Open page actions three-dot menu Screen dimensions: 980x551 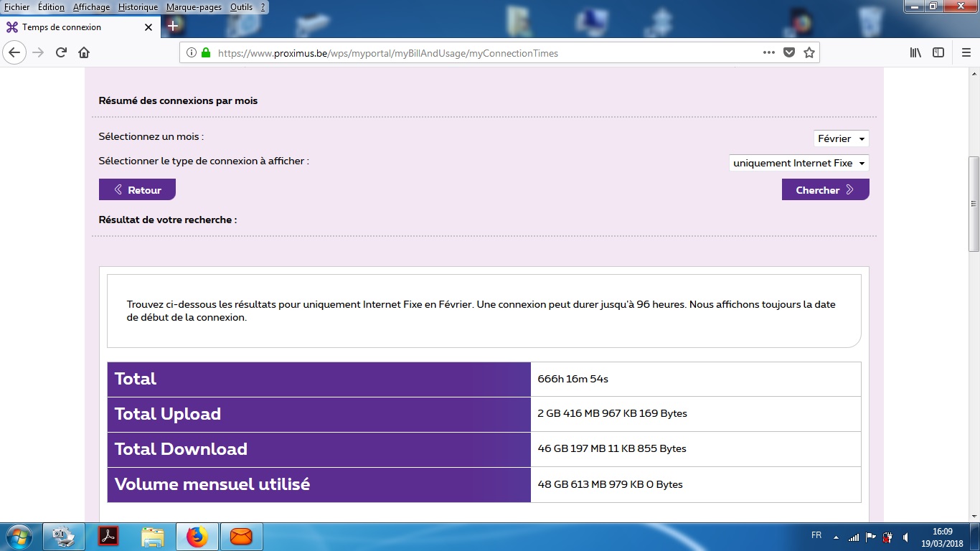pos(768,52)
